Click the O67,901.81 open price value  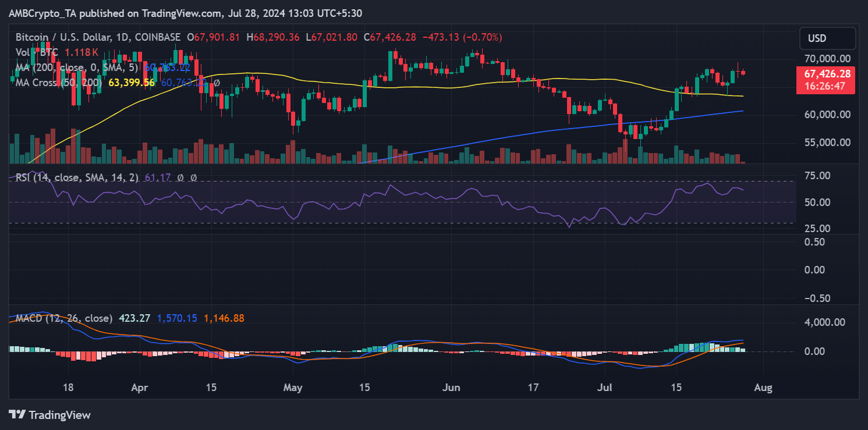click(213, 37)
